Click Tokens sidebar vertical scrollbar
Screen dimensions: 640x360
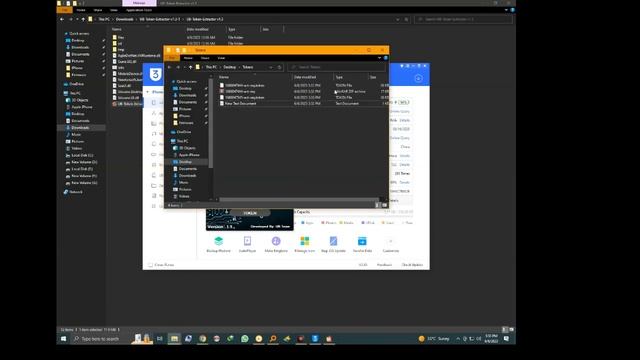pos(211,122)
